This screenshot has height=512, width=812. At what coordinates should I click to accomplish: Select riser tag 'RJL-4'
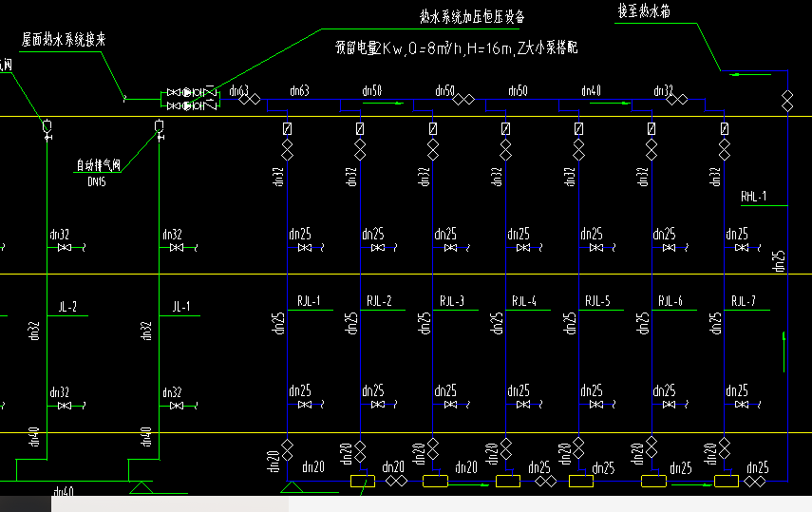click(x=524, y=301)
